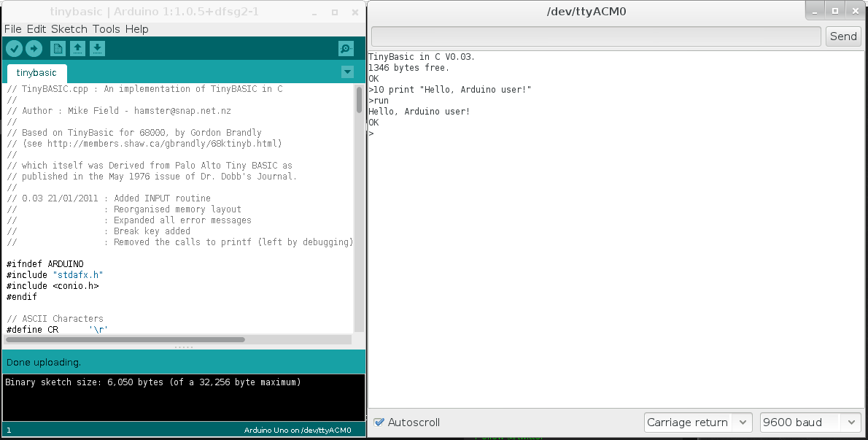The height and width of the screenshot is (440, 868).
Task: Click "TinyBasic in C V0.03." serial output
Action: (x=422, y=56)
